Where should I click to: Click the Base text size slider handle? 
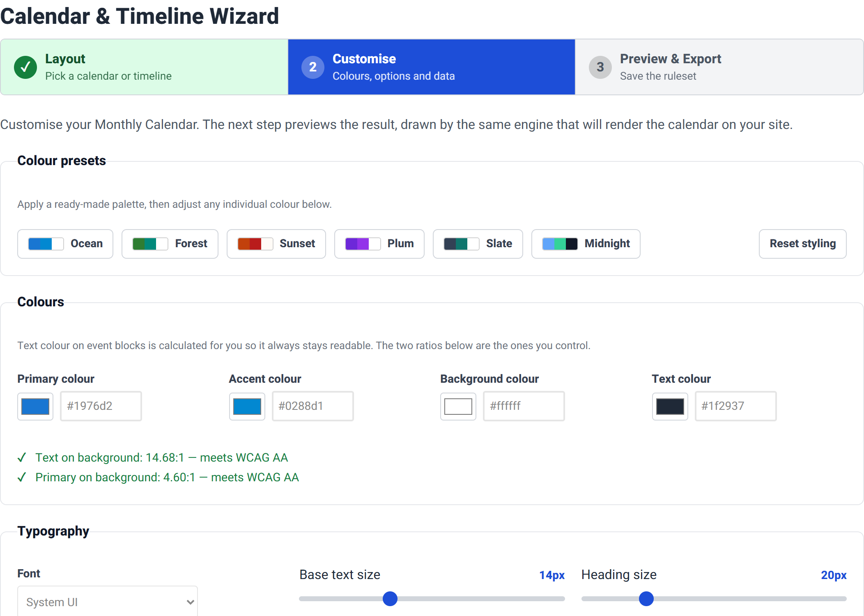(x=390, y=599)
